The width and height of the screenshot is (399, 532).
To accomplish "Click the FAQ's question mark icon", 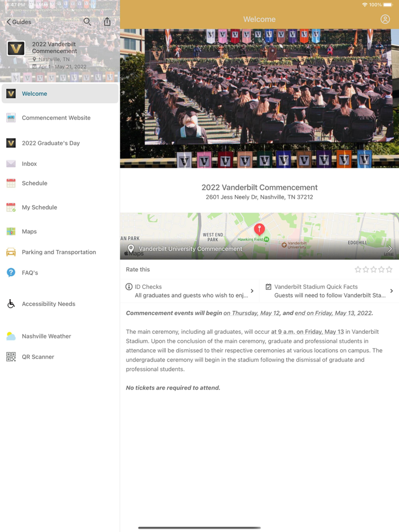I will tap(11, 272).
